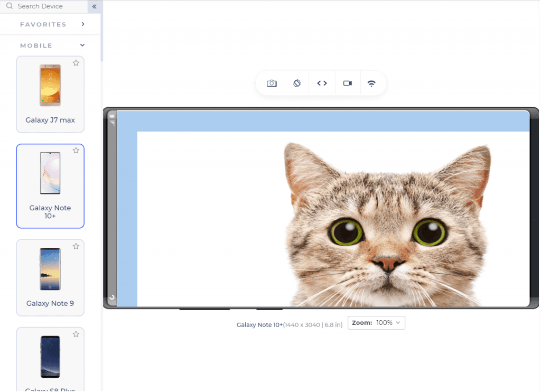Image resolution: width=541 pixels, height=392 pixels.
Task: Click the back arrow on the device frame
Action: point(111,298)
